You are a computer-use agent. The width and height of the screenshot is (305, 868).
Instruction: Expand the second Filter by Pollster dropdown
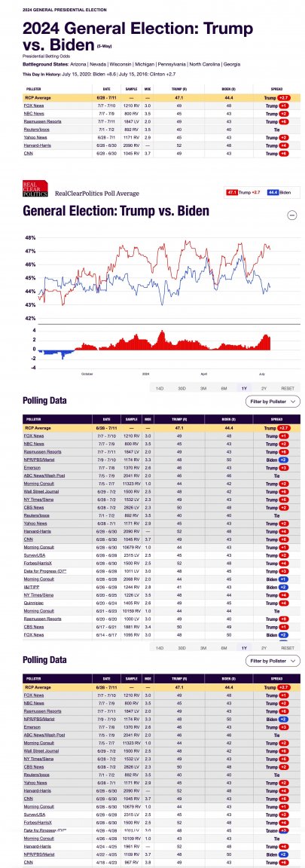pyautogui.click(x=273, y=660)
